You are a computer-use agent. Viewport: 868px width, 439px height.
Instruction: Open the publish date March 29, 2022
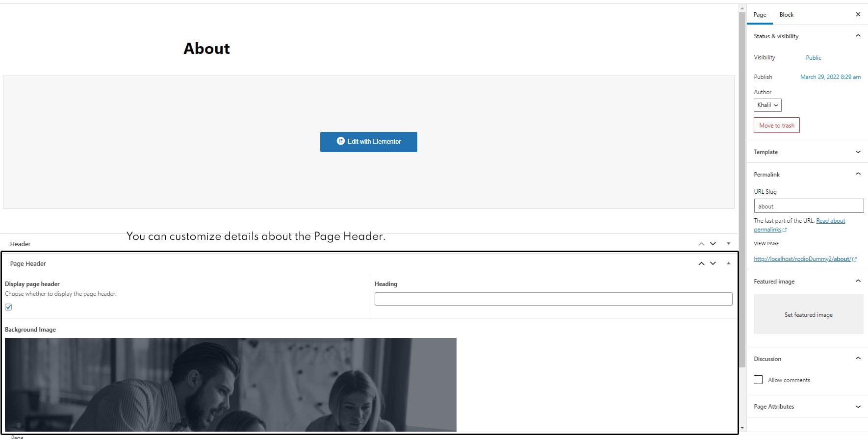pyautogui.click(x=830, y=77)
